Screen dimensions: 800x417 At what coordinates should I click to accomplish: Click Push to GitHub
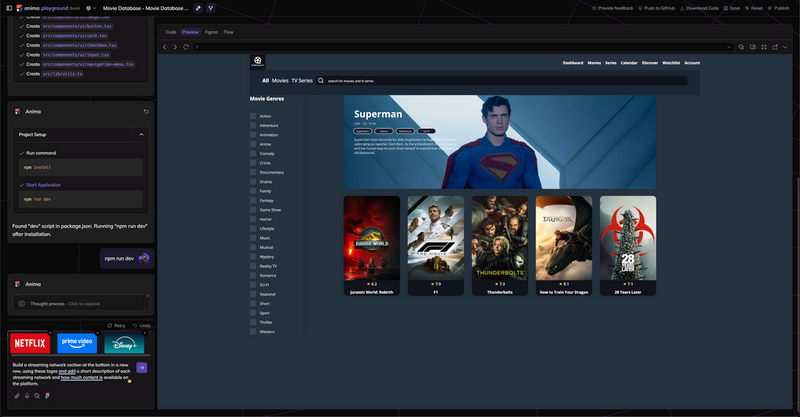tap(657, 8)
